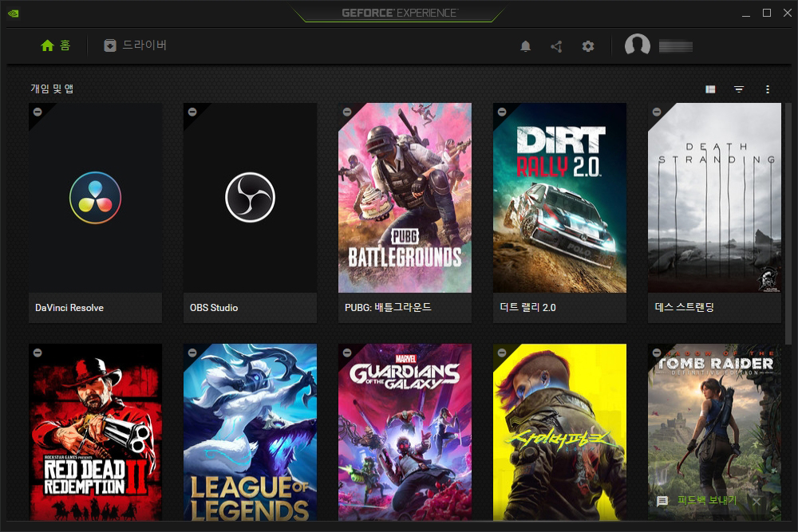The image size is (798, 532).
Task: Click the "PUBG: 배틀그라운드" title label
Action: [x=388, y=307]
